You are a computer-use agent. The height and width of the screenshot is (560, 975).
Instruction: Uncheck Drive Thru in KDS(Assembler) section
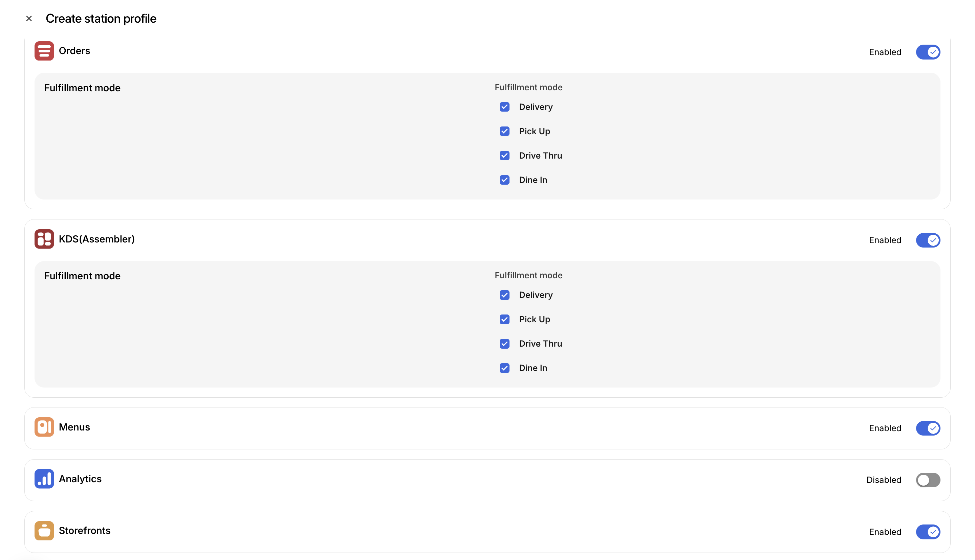pos(504,344)
